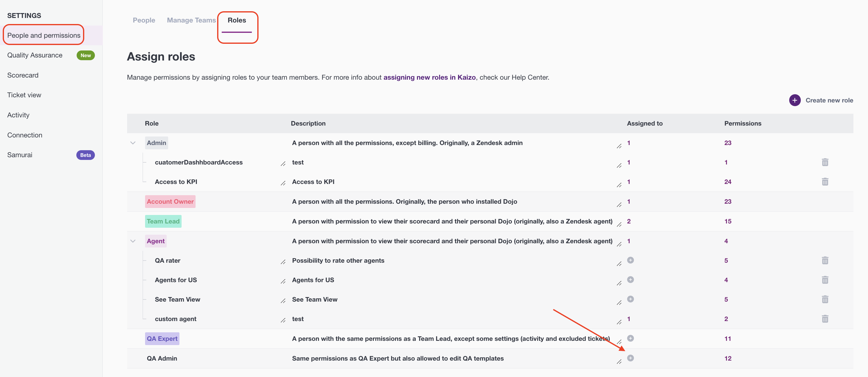Assign members to Agents for US role
Image resolution: width=868 pixels, height=377 pixels.
point(630,280)
